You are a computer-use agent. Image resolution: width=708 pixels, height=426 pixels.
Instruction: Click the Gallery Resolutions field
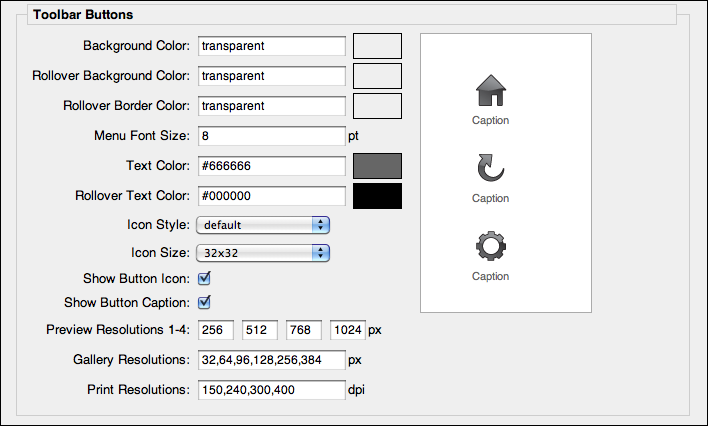click(x=272, y=360)
